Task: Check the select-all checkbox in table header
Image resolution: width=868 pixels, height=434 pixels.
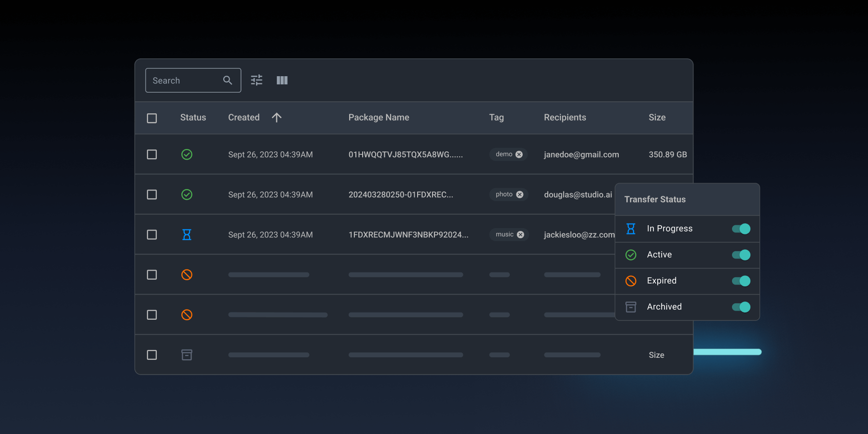Action: (151, 118)
